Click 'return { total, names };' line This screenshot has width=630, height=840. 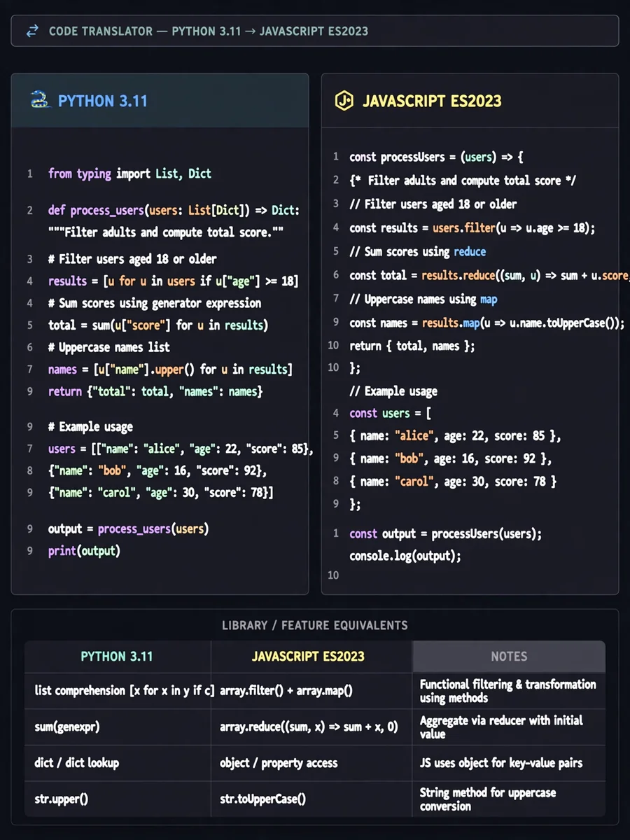(x=412, y=346)
